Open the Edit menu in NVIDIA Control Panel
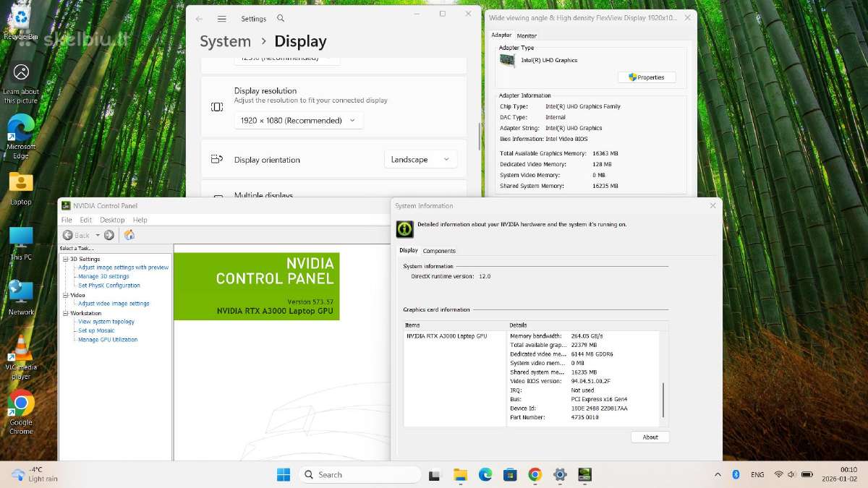868x488 pixels. pos(86,220)
